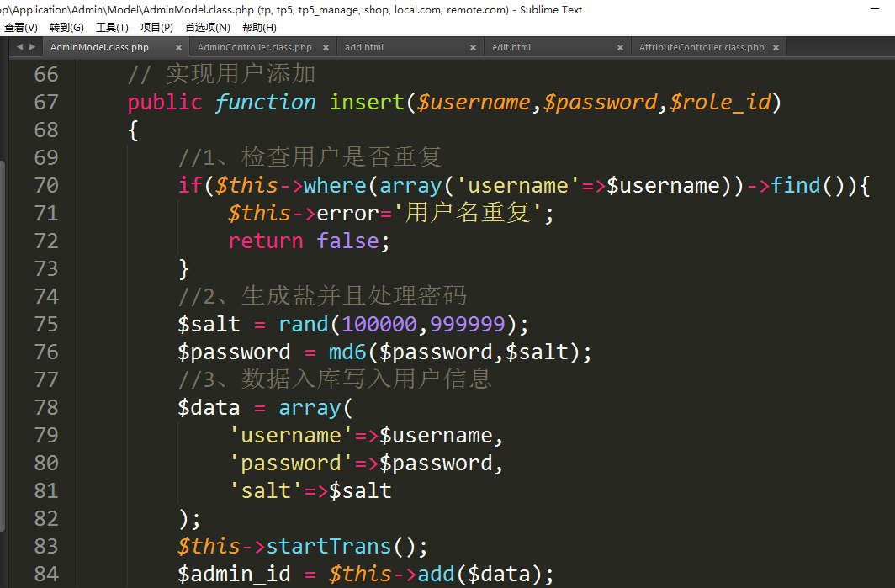Switch to the add.html tab
The height and width of the screenshot is (588, 895).
364,48
